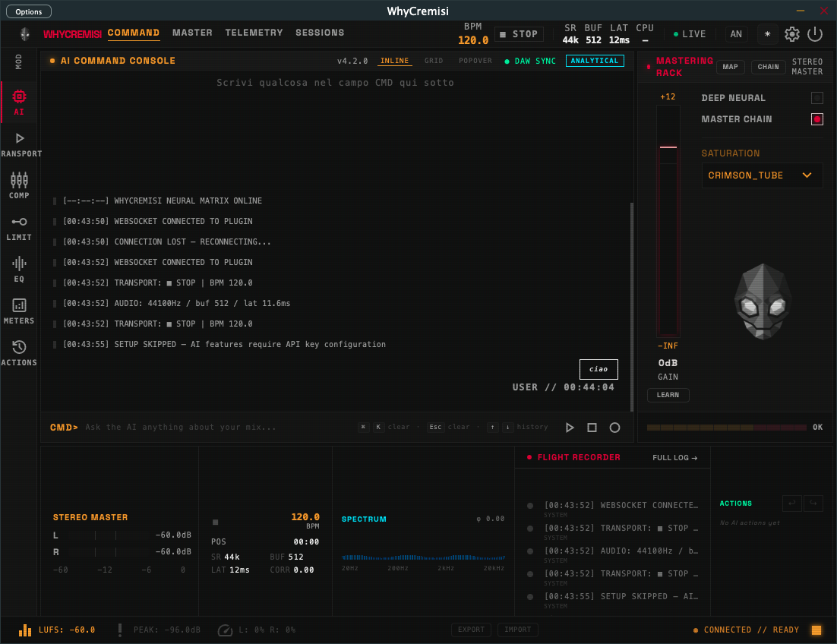Open the LIMIT limiter module

(19, 229)
